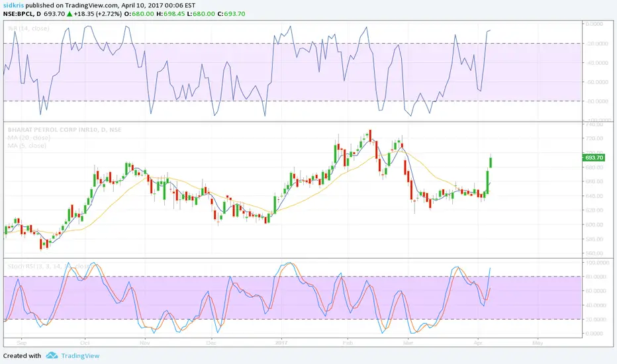This screenshot has height=364, width=617.
Task: Click the 40.0000 Stoch RSI axis label
Action: [596, 305]
